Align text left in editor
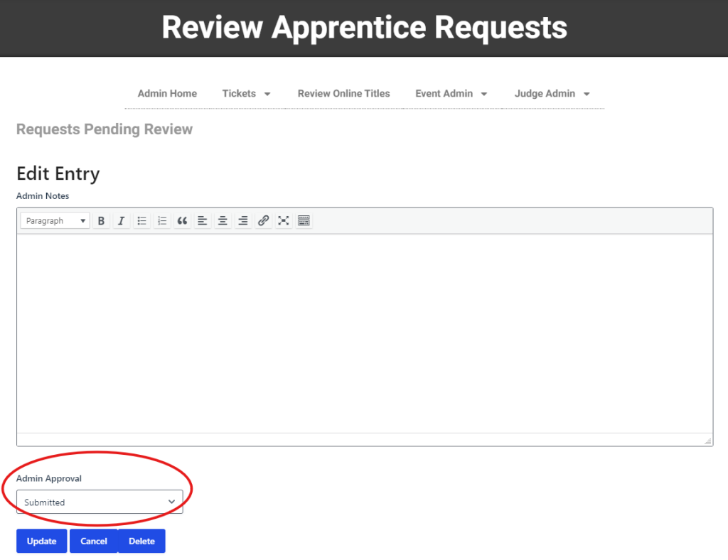The width and height of the screenshot is (728, 560). point(203,221)
